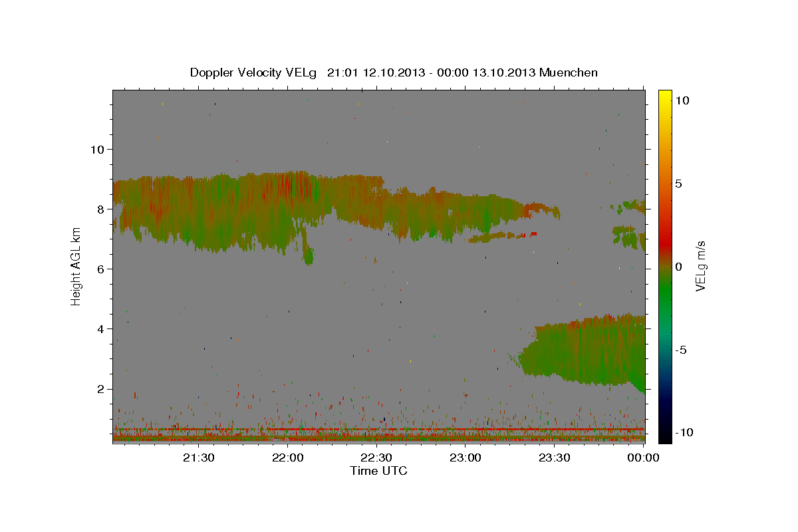The height and width of the screenshot is (532, 798).
Task: Click the 'VELg m/s' colorbar title
Action: pos(700,267)
